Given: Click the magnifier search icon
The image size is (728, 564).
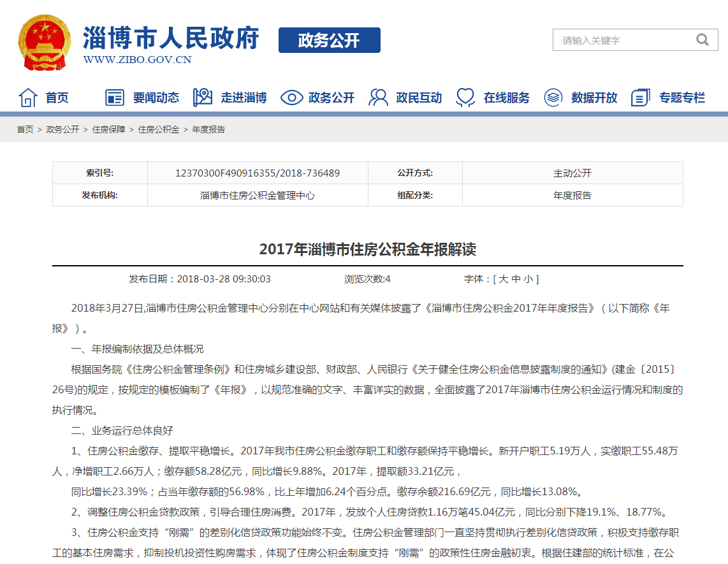Looking at the screenshot, I should pos(703,40).
